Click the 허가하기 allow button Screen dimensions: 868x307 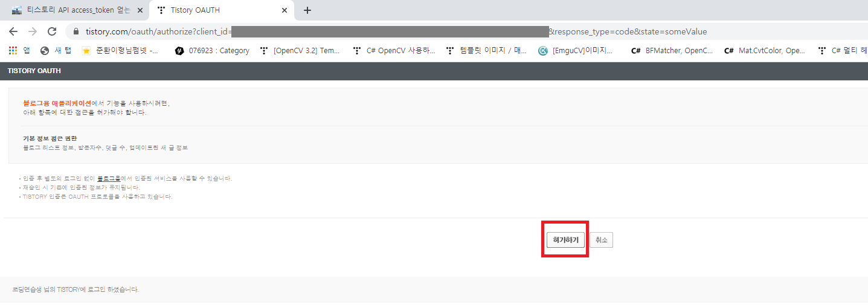point(565,240)
